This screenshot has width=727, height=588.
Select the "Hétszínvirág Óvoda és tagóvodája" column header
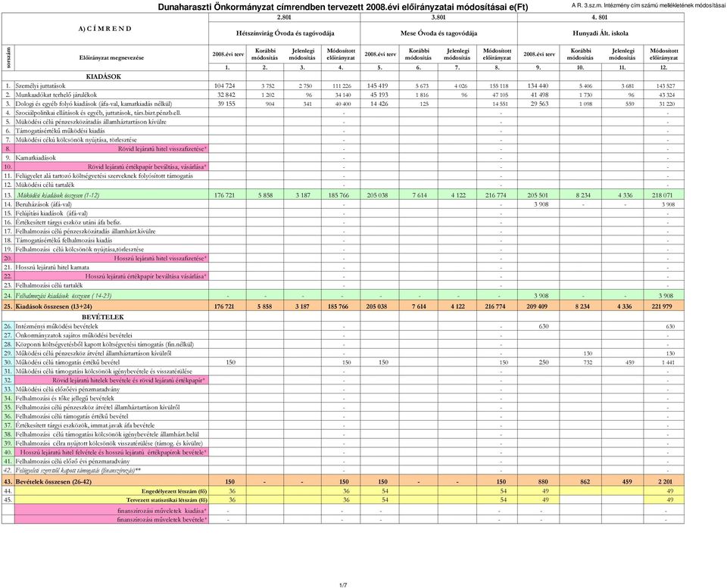pos(285,33)
